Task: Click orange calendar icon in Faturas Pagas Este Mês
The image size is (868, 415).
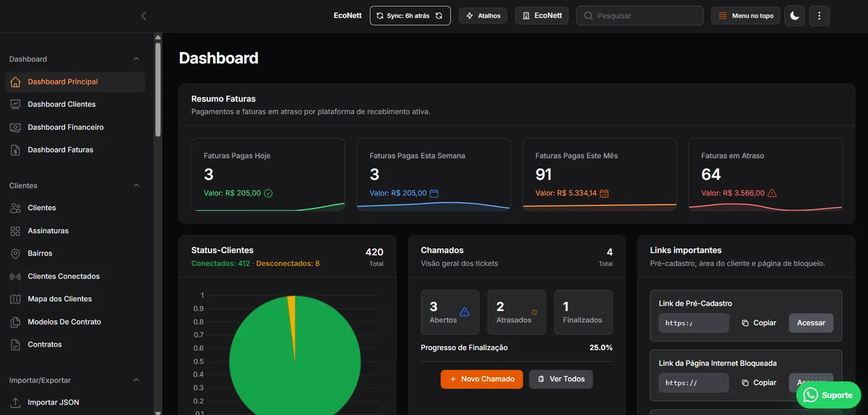Action: [604, 193]
